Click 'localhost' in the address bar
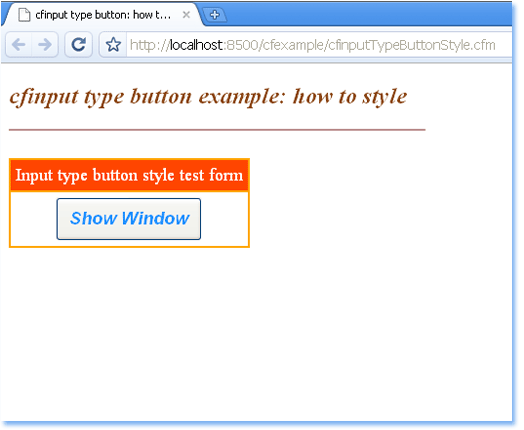Screen dimensions: 524x430 pos(196,45)
